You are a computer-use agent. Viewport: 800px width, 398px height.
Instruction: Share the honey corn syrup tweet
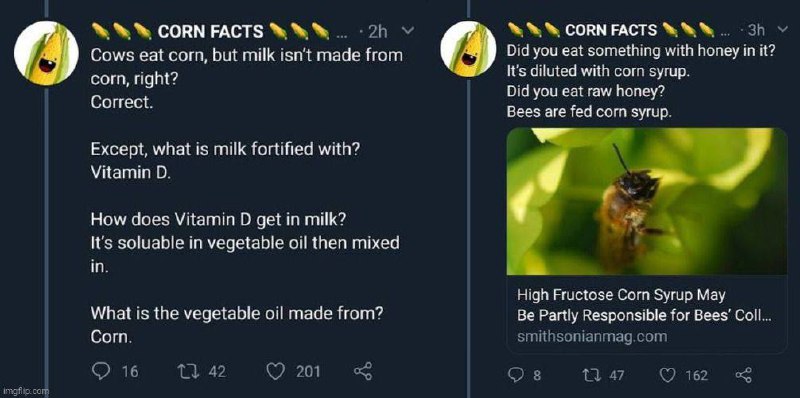(742, 376)
